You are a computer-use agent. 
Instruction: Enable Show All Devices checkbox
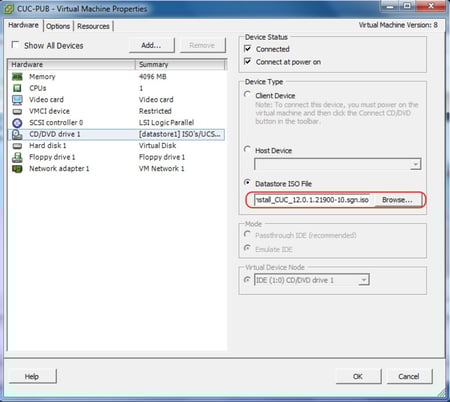pos(15,45)
